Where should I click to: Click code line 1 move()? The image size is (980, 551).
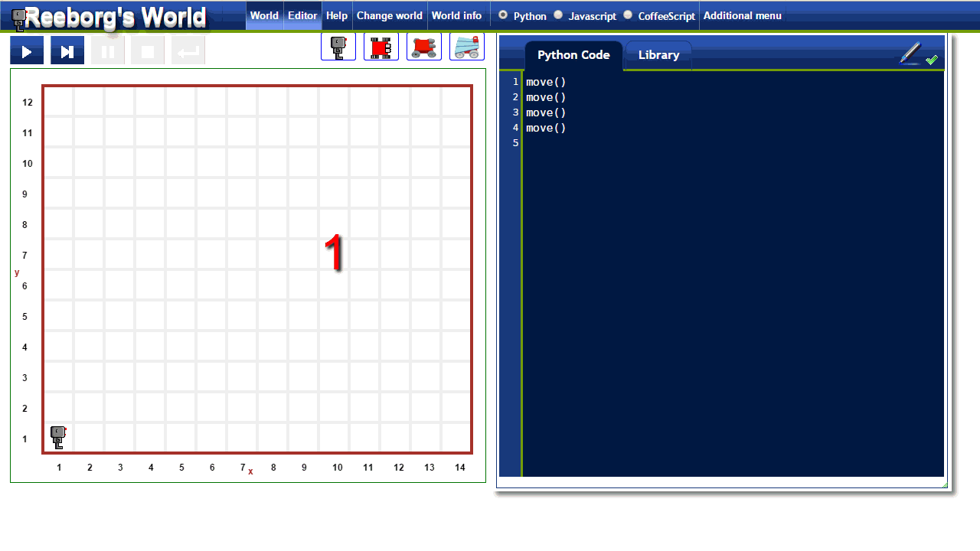(546, 82)
